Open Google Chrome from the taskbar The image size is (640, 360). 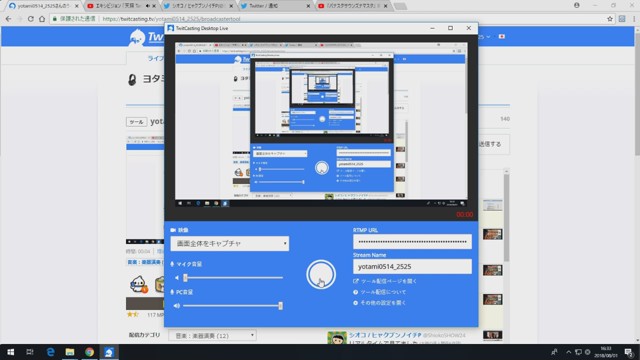tap(89, 352)
